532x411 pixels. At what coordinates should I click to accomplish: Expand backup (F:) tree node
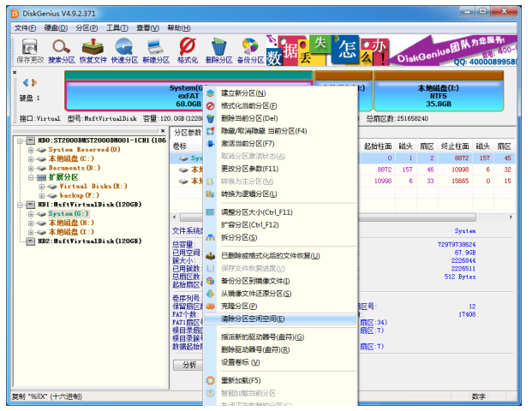tap(42, 195)
